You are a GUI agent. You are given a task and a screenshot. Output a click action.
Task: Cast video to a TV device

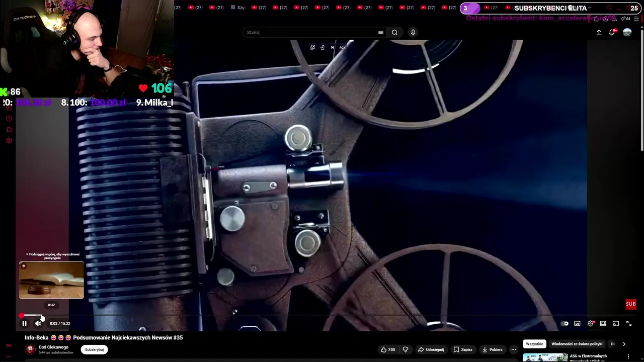pos(616,323)
